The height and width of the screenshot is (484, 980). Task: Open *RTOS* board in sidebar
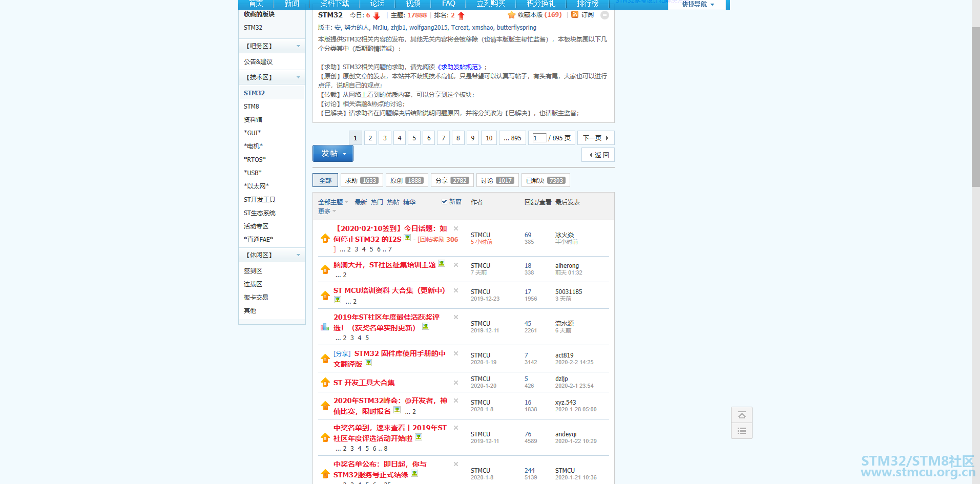[x=255, y=160]
